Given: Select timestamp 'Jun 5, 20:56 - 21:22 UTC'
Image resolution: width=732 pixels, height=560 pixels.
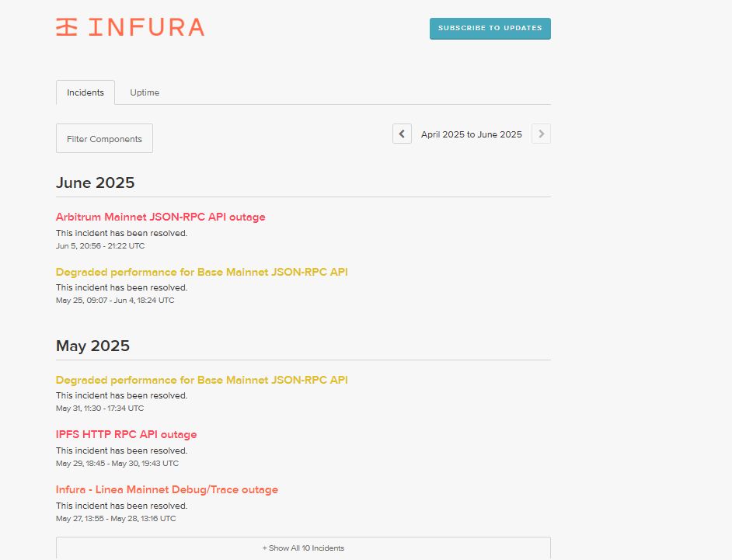Looking at the screenshot, I should [100, 246].
